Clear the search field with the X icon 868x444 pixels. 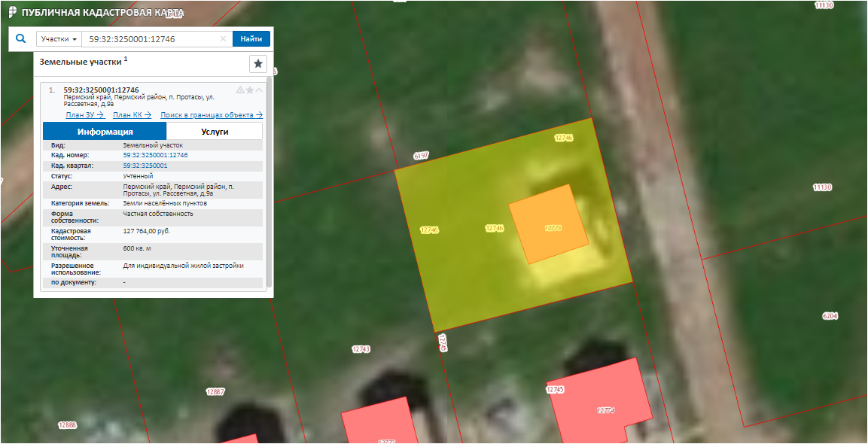(x=223, y=39)
